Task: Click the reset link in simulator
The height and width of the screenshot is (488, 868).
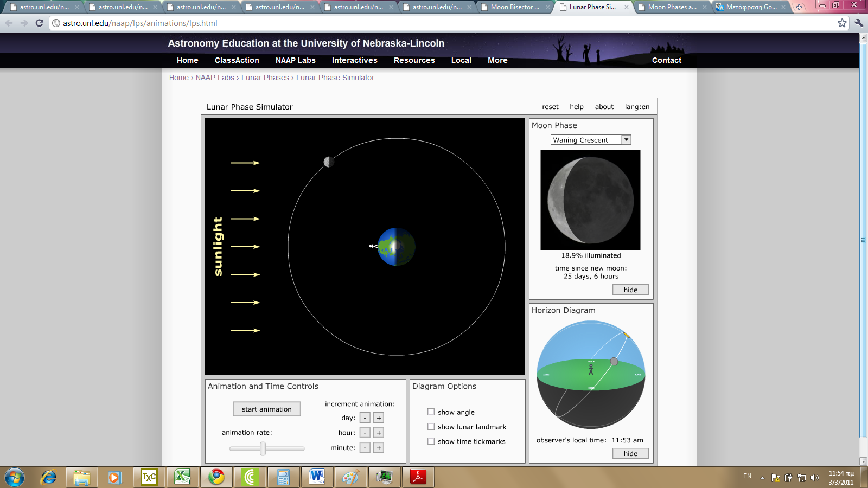Action: click(550, 107)
